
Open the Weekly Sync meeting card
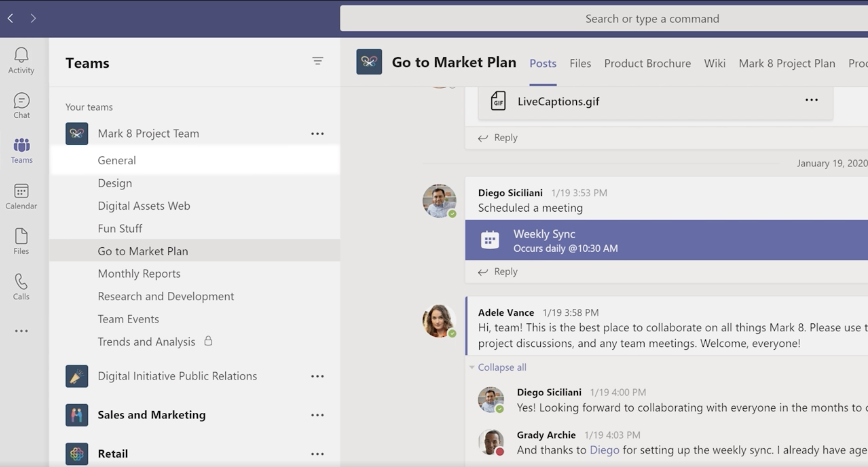click(667, 240)
